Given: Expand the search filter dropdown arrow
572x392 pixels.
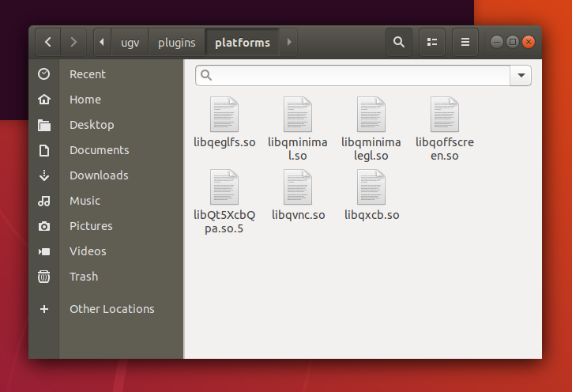Looking at the screenshot, I should (x=521, y=76).
